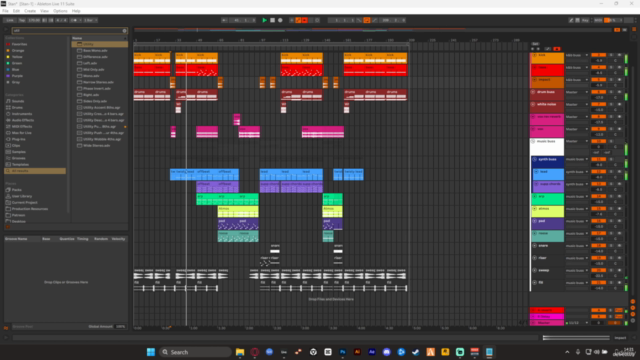Select Bass Mono.adv preset
The image size is (640, 360).
pyautogui.click(x=95, y=51)
